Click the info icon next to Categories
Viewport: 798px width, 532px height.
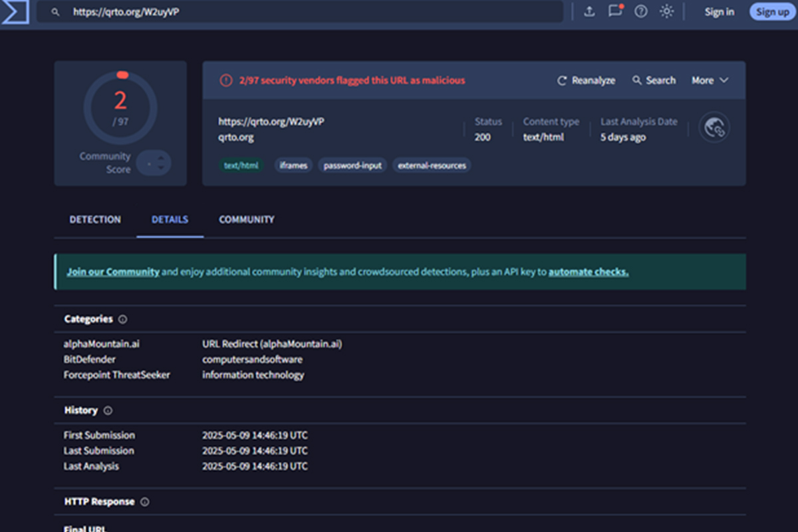pos(122,319)
